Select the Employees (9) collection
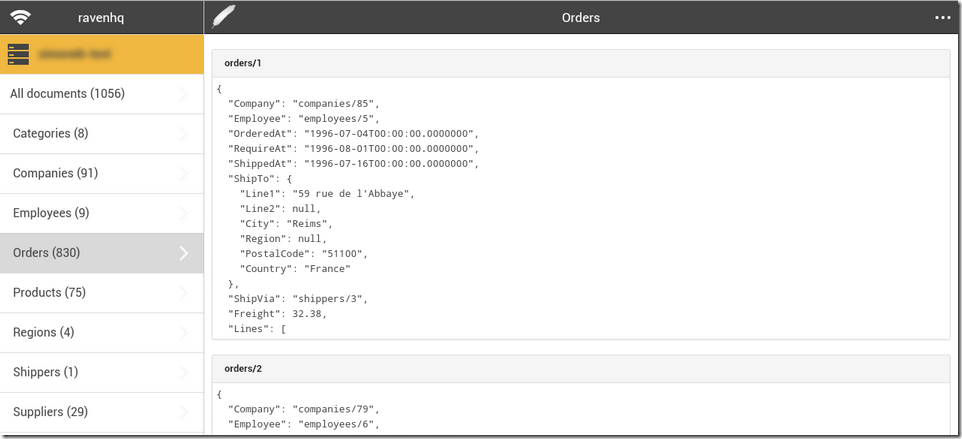The width and height of the screenshot is (962, 439). (x=102, y=213)
